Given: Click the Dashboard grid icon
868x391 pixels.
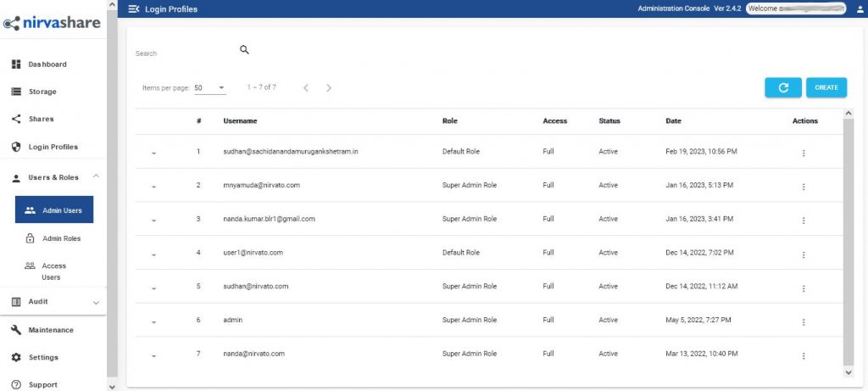Looking at the screenshot, I should (16, 64).
